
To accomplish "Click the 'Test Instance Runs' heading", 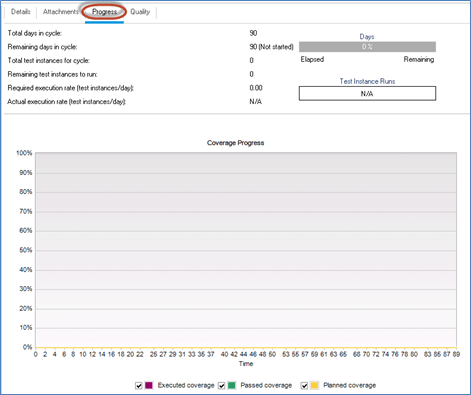I will (x=367, y=81).
